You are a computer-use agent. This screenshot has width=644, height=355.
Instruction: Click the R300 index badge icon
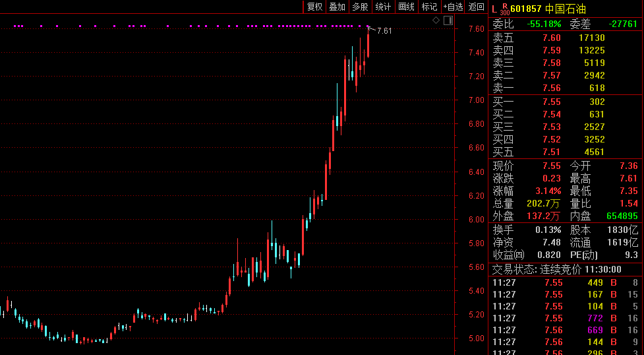pos(505,9)
